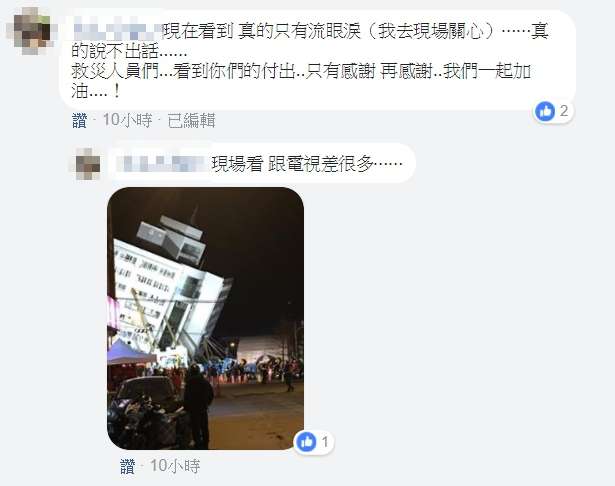615x486 pixels.
Task: Open the reply author's pixelated avatar
Action: 88,164
